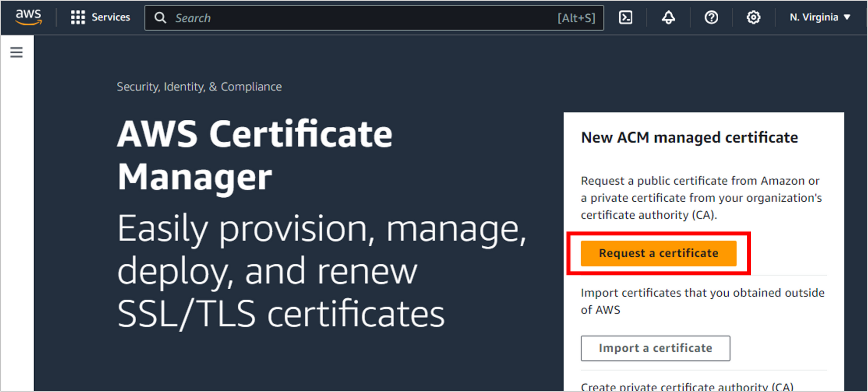Screen dimensions: 868x392
Task: Expand the hamburger side navigation menu
Action: click(16, 52)
